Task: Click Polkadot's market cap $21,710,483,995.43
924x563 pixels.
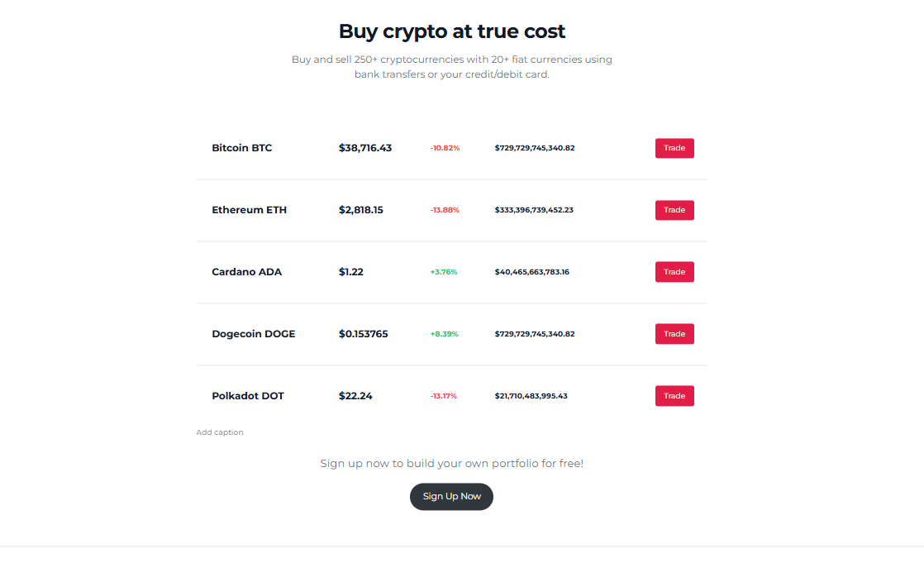Action: point(531,396)
